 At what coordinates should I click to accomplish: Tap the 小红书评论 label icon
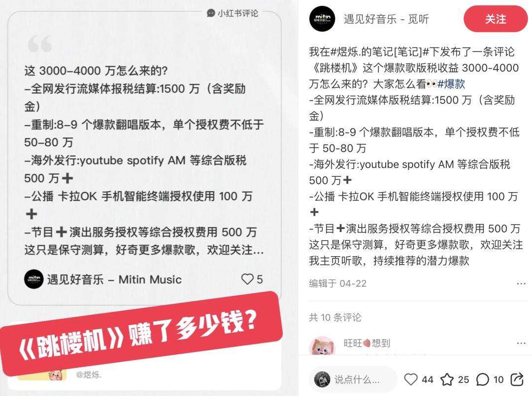point(211,13)
